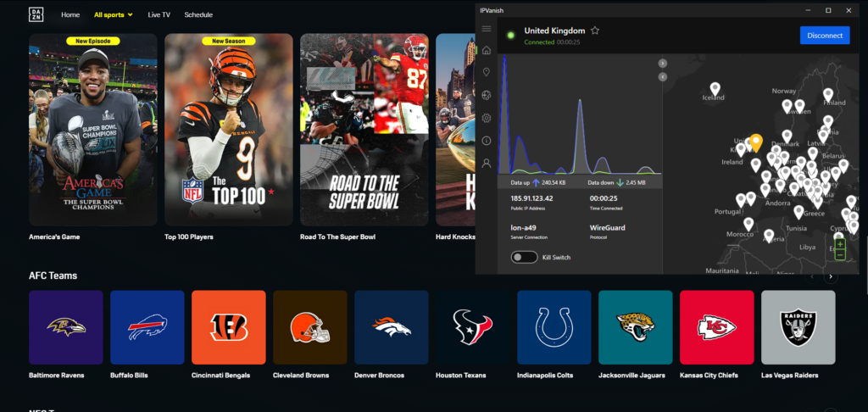The image size is (868, 412).
Task: Click the Time Connected 00:00:25 value
Action: click(604, 198)
